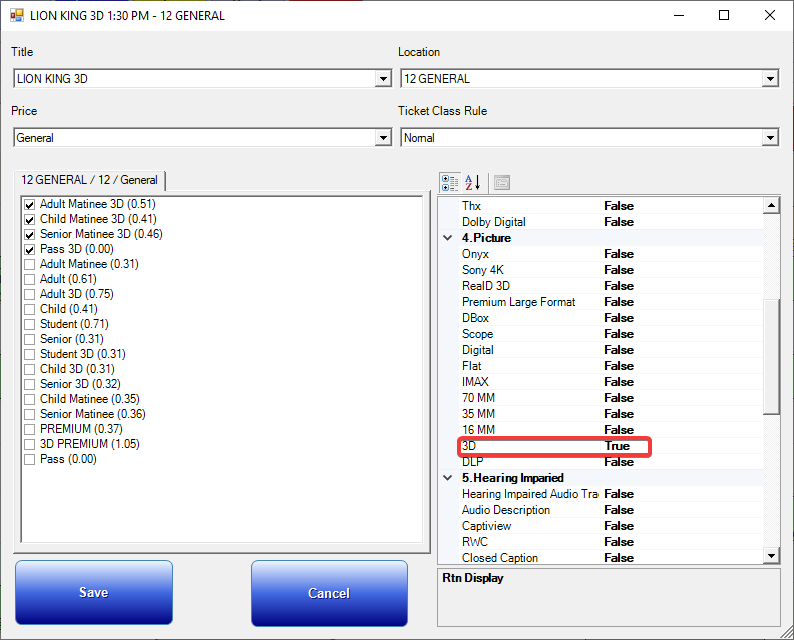
Task: Select the Captiview property row
Action: pyautogui.click(x=611, y=526)
